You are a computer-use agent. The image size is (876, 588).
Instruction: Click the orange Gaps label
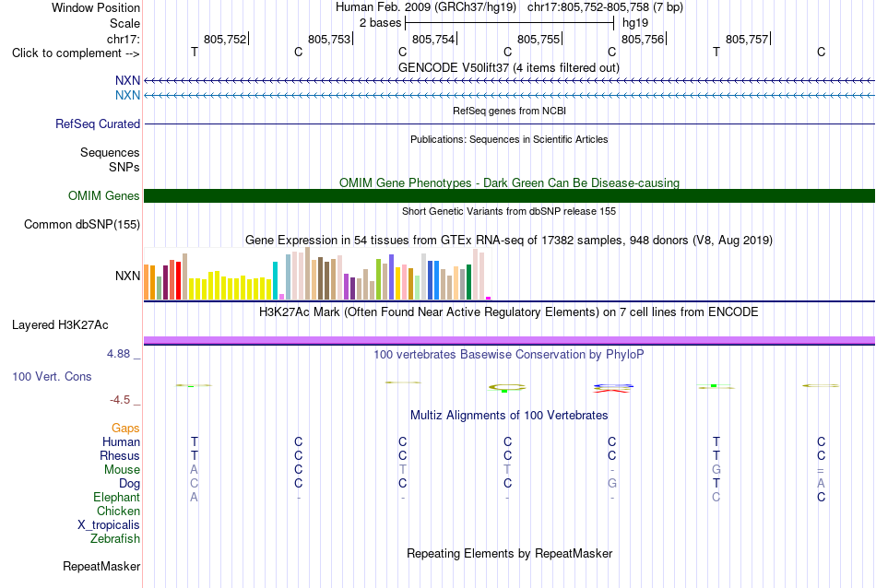125,428
